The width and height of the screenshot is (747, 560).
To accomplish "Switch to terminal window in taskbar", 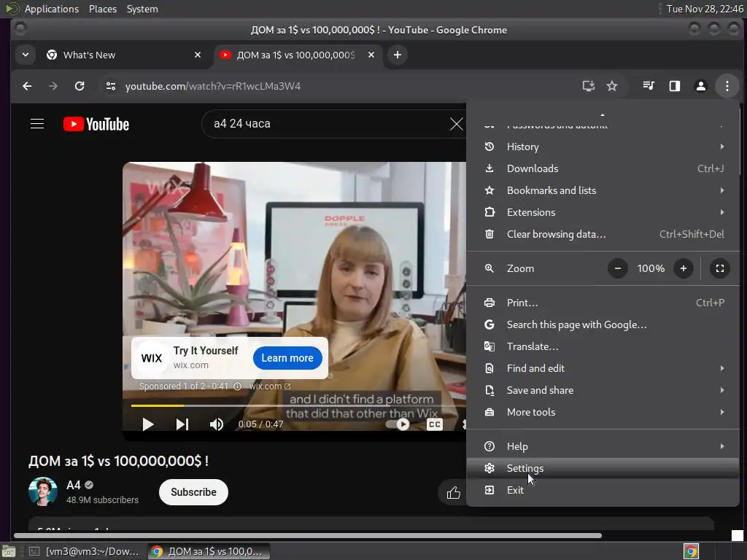I will point(85,551).
